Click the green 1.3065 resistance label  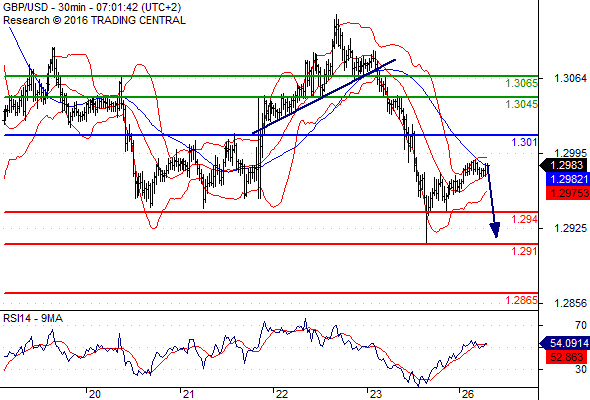click(x=521, y=83)
